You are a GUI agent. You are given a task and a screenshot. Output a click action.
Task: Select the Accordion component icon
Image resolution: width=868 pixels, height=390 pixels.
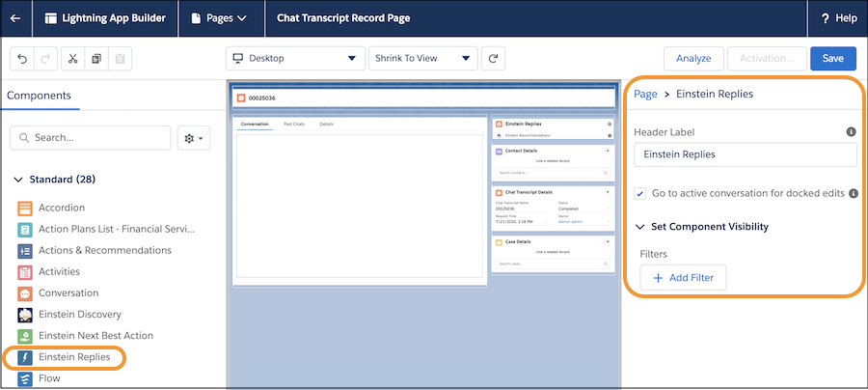pyautogui.click(x=25, y=209)
